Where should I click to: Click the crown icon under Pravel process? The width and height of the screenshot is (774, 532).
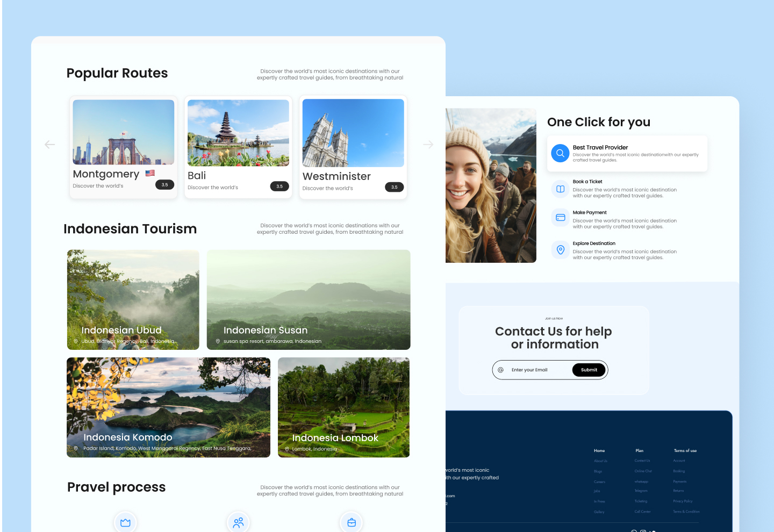126,522
